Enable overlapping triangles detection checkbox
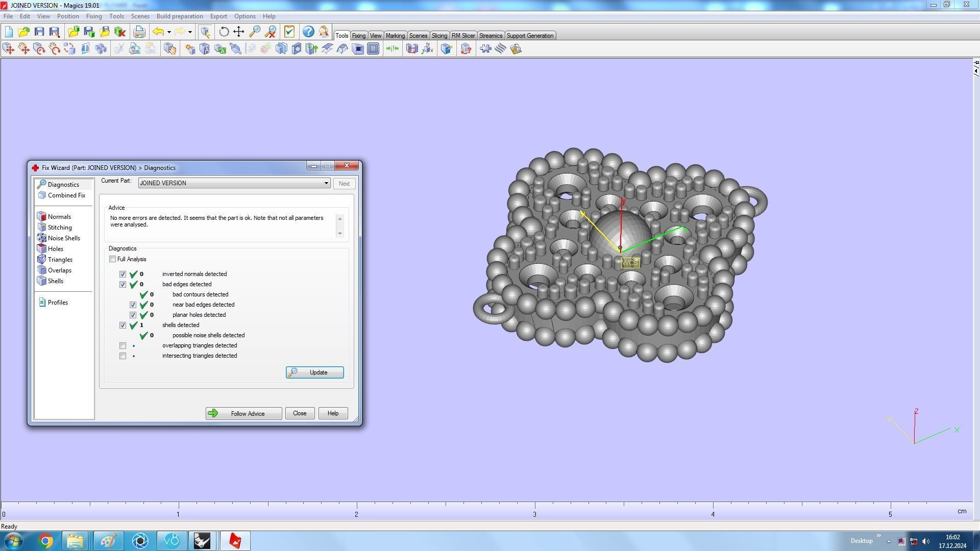This screenshot has width=980, height=551. 123,346
